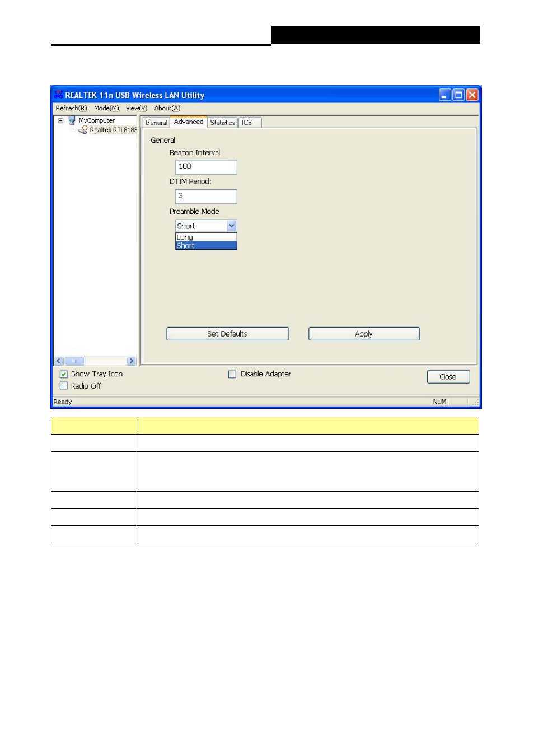The image size is (534, 756).
Task: Select the Realtek RTL8188 adapter icon
Action: point(83,130)
